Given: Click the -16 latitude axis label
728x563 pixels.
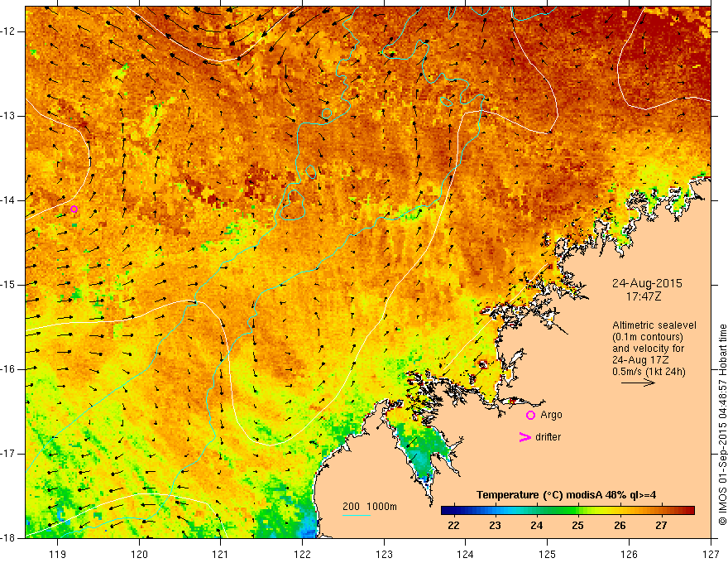Looking at the screenshot, I should coord(9,369).
